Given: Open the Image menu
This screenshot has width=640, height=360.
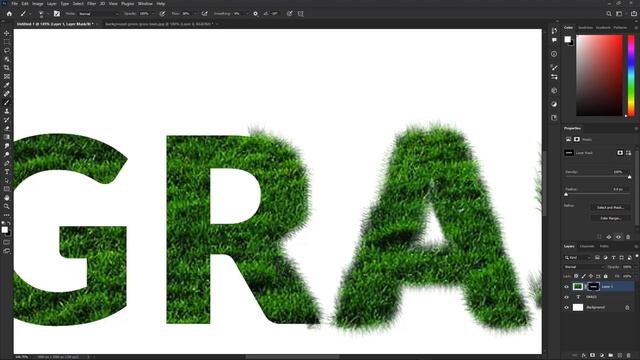Looking at the screenshot, I should [x=38, y=4].
